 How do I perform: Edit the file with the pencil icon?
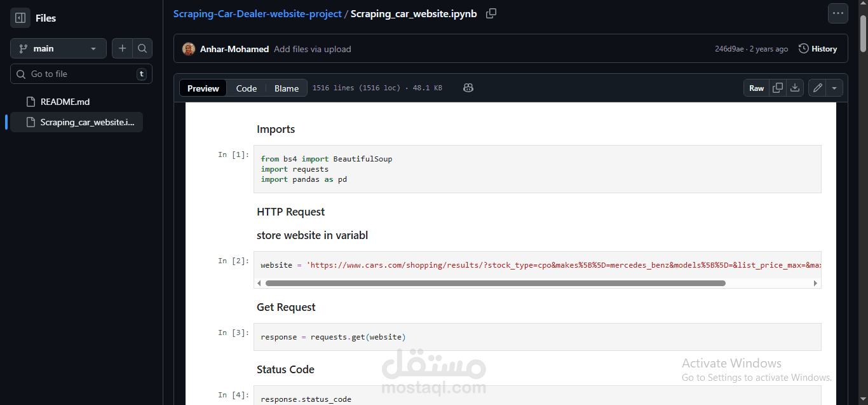click(x=818, y=88)
